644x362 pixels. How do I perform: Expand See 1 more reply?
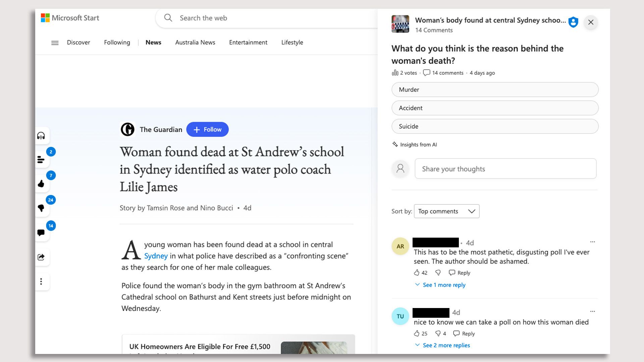pyautogui.click(x=443, y=285)
